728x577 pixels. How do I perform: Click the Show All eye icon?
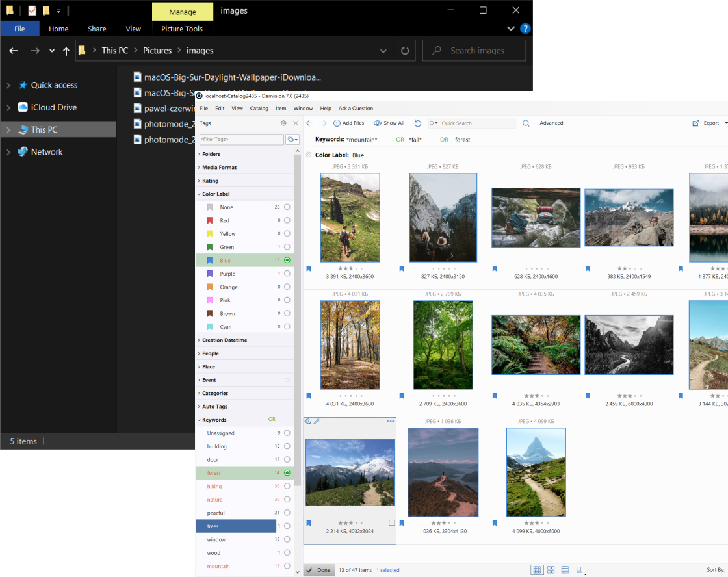pos(378,123)
